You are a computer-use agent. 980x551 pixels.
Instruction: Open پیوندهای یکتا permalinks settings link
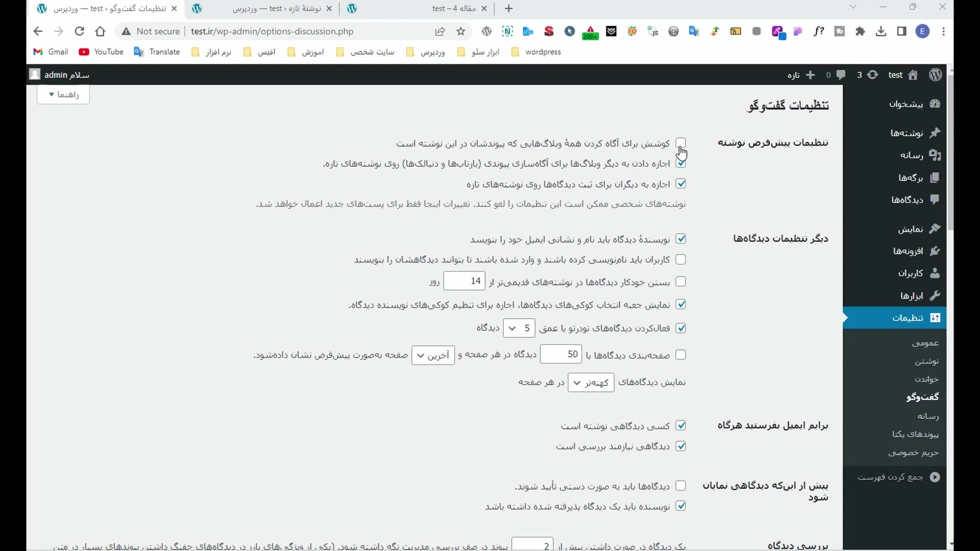coord(915,434)
